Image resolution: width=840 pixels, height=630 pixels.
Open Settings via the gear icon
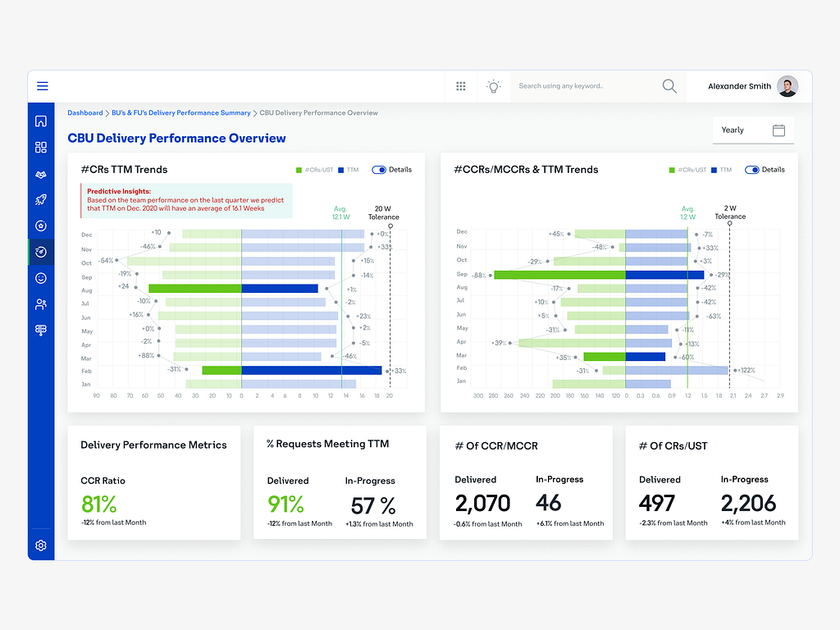(x=41, y=546)
